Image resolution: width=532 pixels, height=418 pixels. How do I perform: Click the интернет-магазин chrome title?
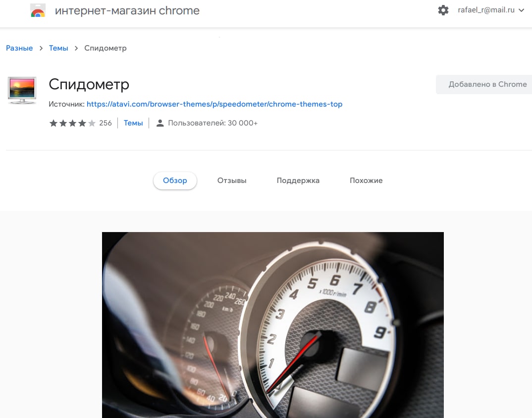click(x=127, y=10)
